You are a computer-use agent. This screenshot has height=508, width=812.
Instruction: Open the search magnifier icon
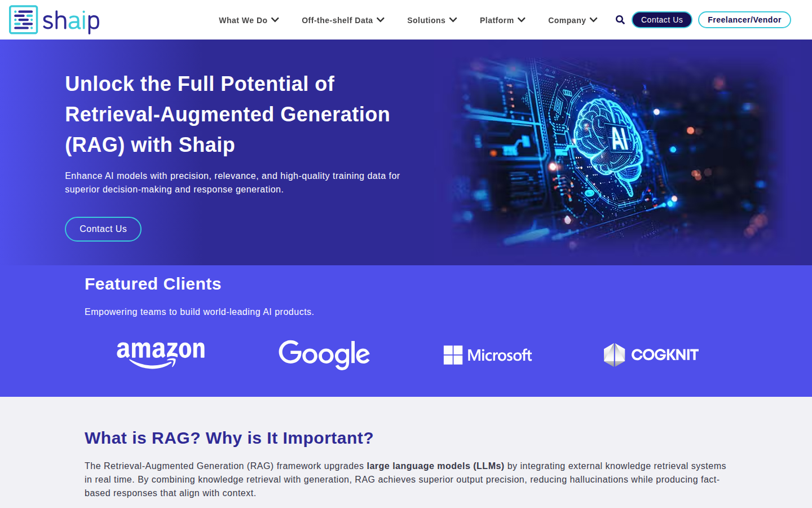click(x=620, y=20)
